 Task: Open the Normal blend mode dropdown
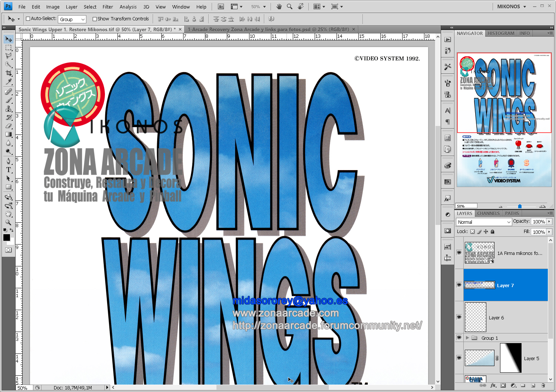[x=483, y=222]
